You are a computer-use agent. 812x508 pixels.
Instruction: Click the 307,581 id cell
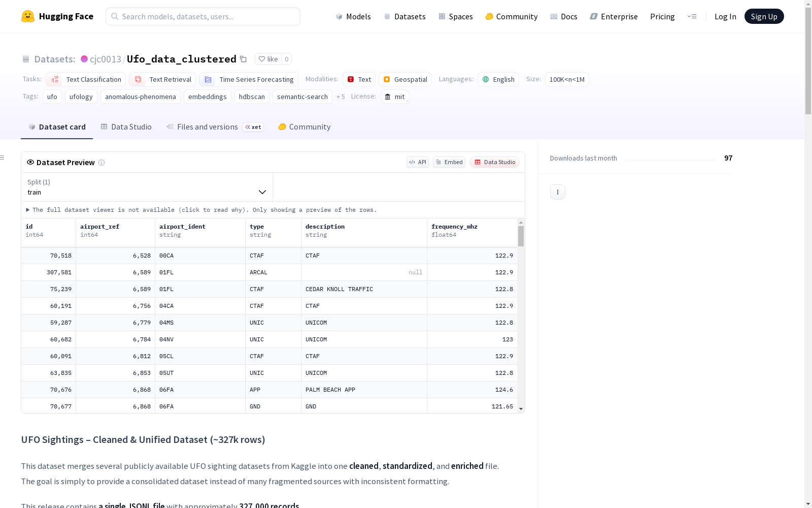click(49, 272)
